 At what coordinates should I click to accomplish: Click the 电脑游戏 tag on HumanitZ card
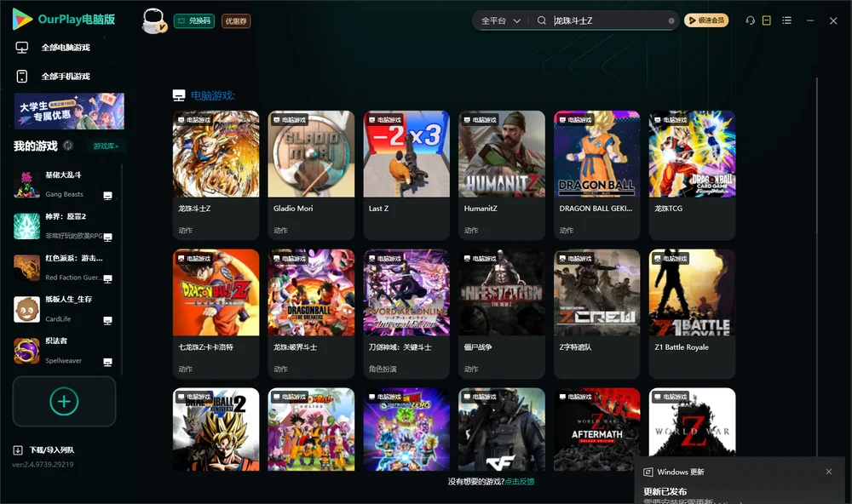pyautogui.click(x=480, y=120)
